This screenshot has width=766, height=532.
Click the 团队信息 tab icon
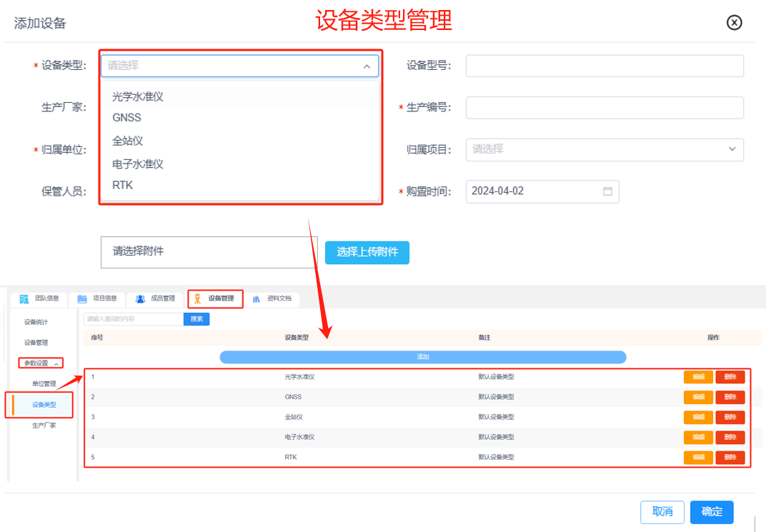pyautogui.click(x=24, y=298)
